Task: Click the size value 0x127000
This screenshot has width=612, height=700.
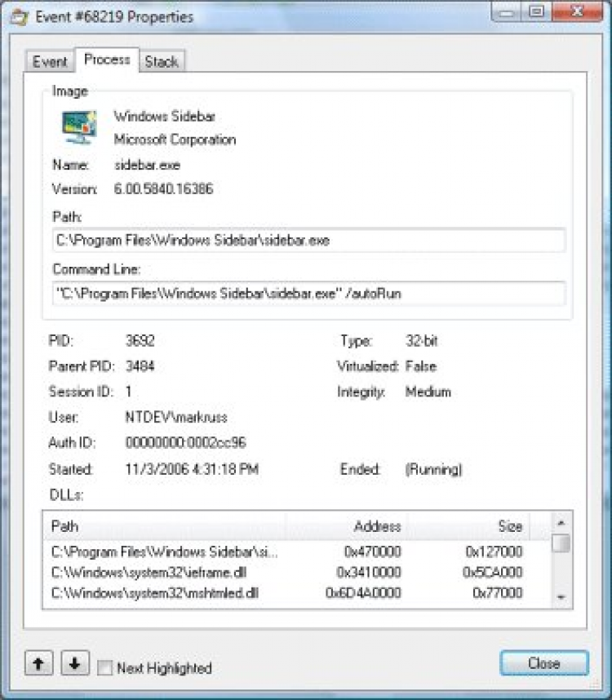Action: (494, 552)
